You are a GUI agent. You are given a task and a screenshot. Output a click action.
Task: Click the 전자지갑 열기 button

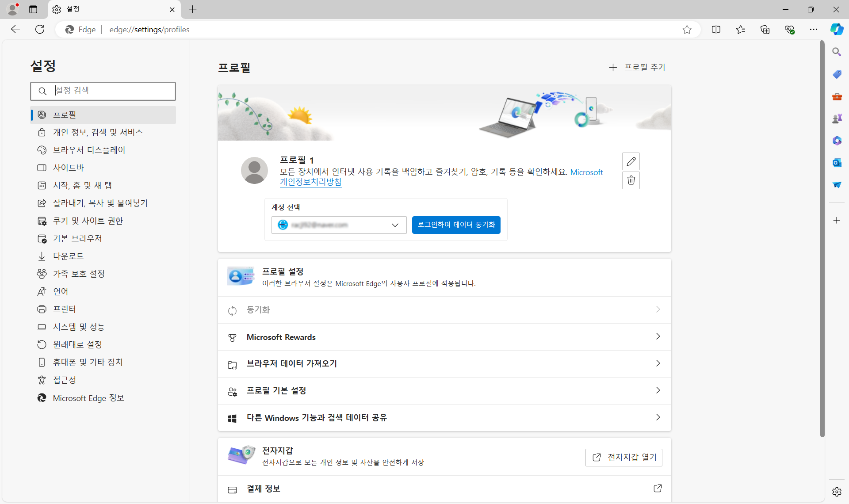click(623, 458)
